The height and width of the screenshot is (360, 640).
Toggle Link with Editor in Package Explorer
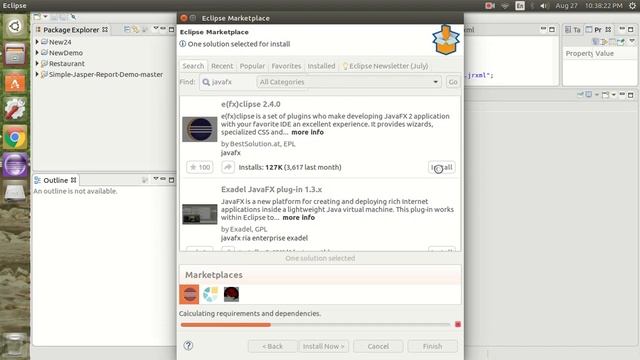(135, 29)
